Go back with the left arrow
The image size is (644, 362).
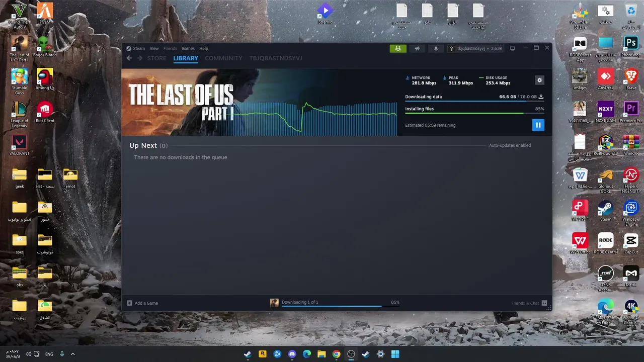click(x=129, y=58)
